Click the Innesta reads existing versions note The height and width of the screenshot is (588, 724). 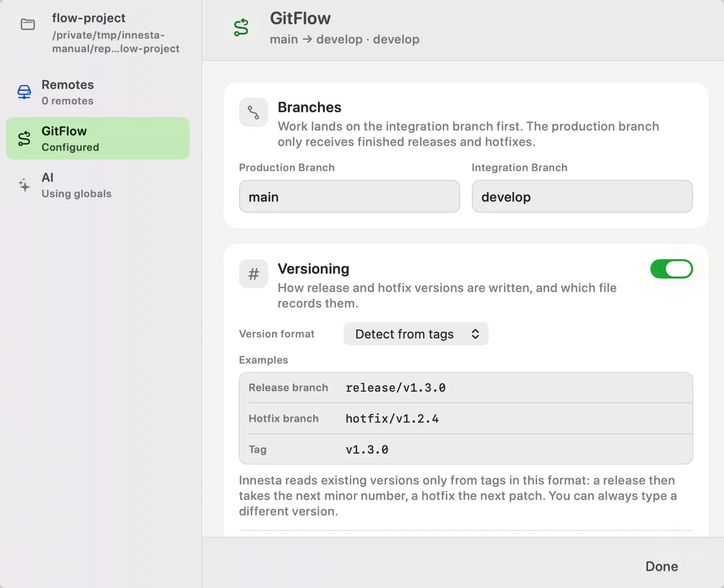pyautogui.click(x=458, y=496)
